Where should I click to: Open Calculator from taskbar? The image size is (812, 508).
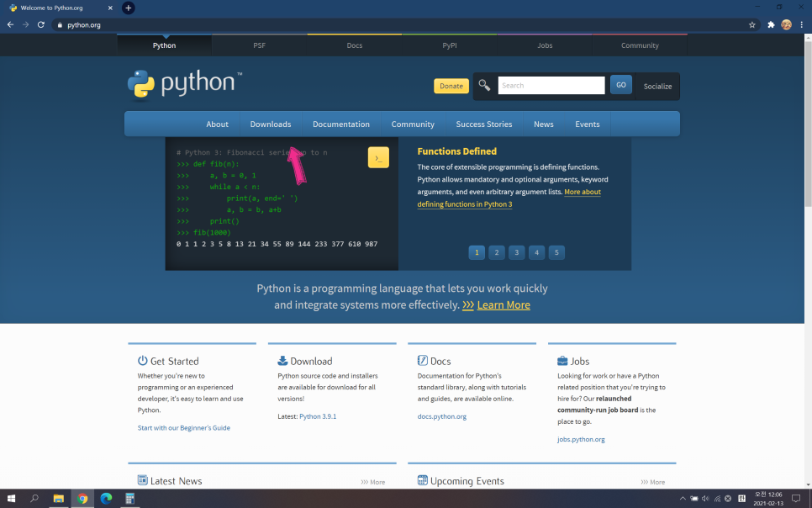[x=130, y=499]
